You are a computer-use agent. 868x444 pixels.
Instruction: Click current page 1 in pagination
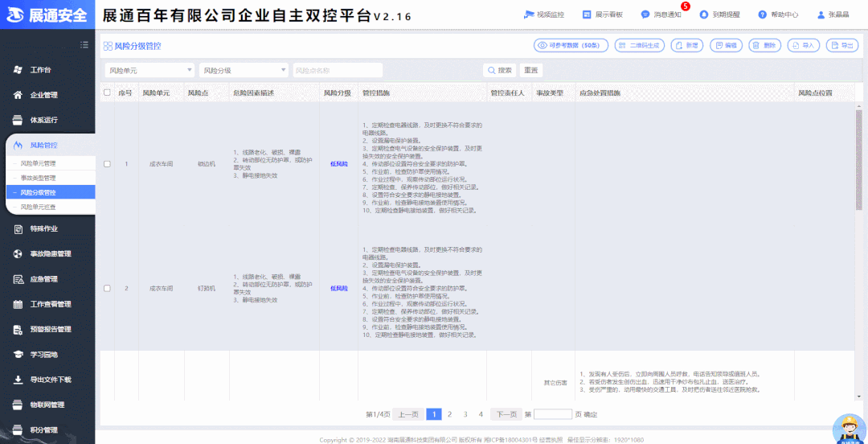434,414
